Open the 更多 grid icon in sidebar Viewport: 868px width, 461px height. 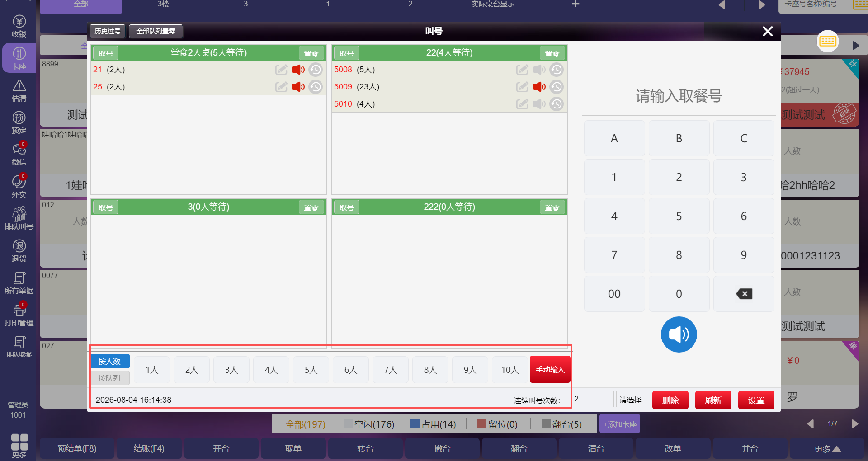[19, 446]
